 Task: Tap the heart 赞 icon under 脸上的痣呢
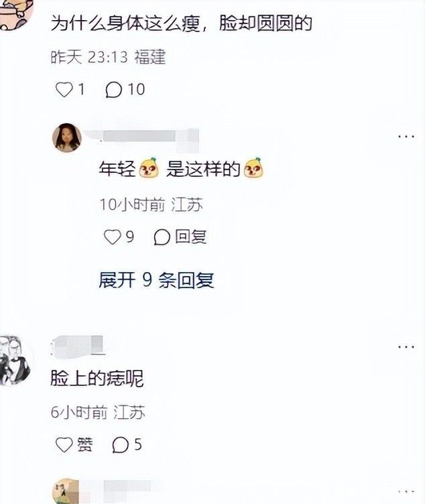pyautogui.click(x=64, y=445)
